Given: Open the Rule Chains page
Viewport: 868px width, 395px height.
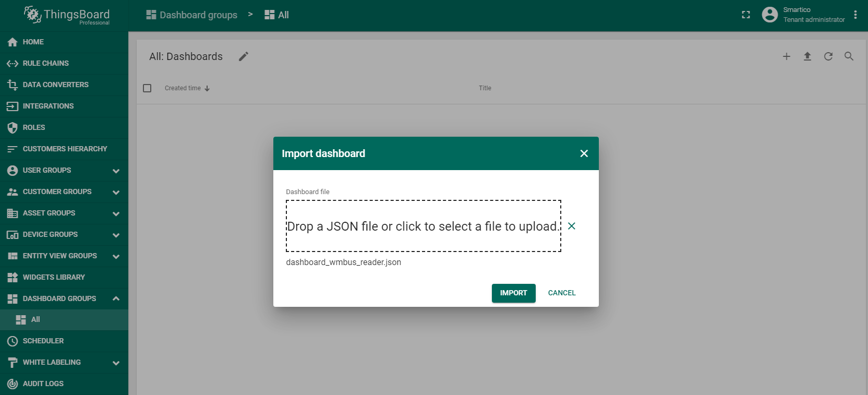Looking at the screenshot, I should pos(46,63).
